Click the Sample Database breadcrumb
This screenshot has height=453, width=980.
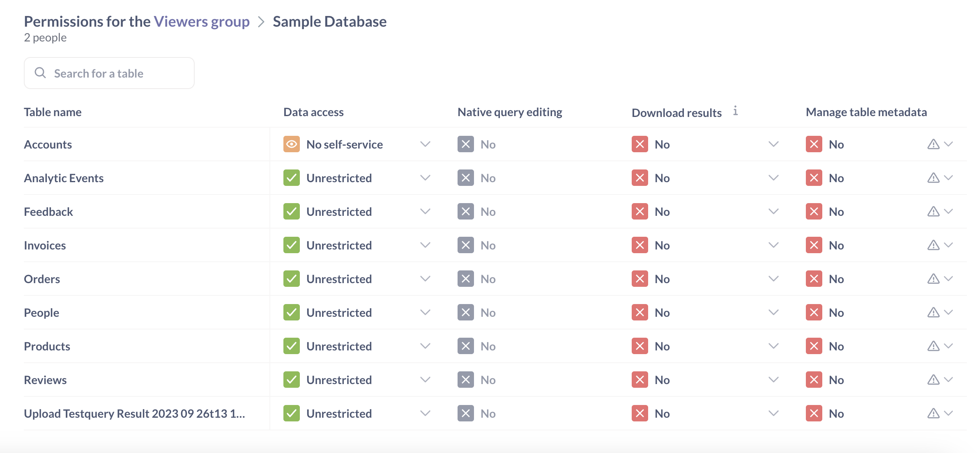click(x=329, y=21)
